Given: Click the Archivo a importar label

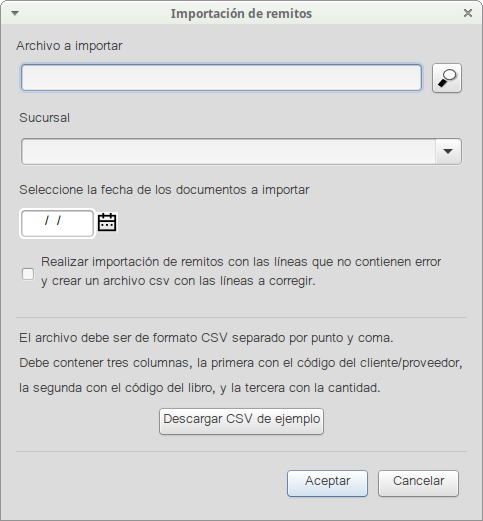Looking at the screenshot, I should pos(69,46).
